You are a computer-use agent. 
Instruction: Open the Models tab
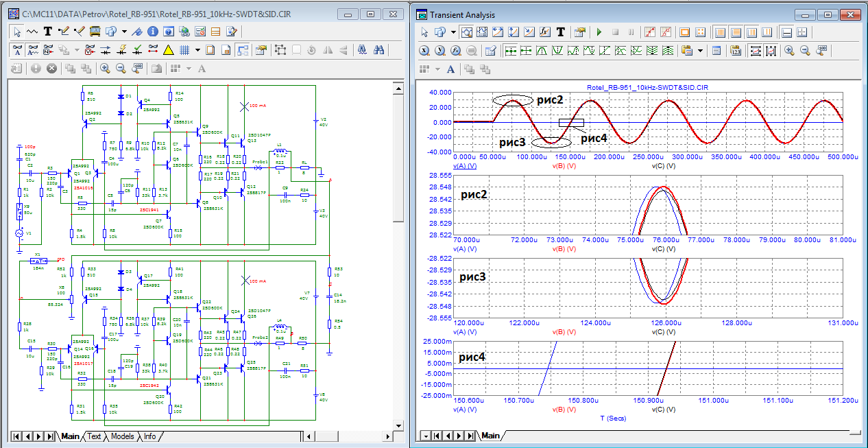point(122,436)
